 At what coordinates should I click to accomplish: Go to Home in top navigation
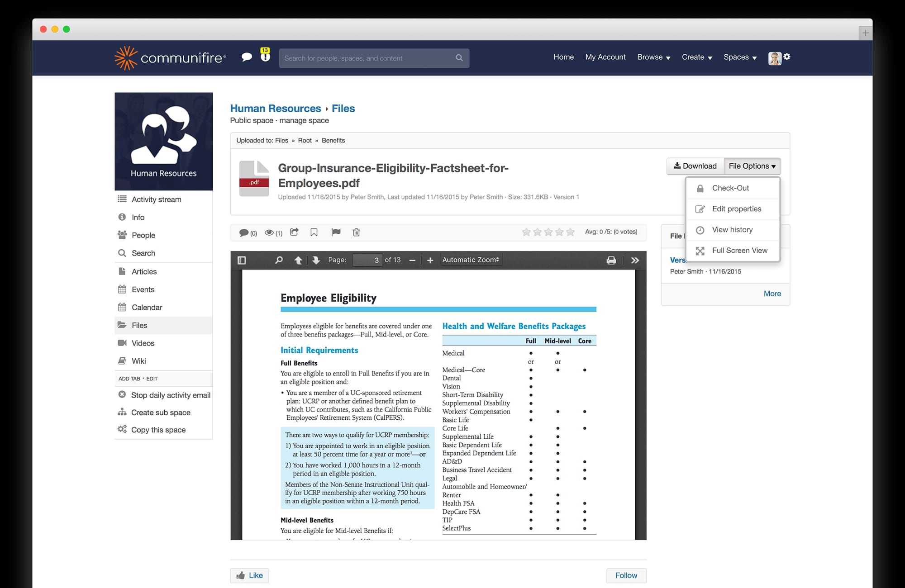point(563,57)
